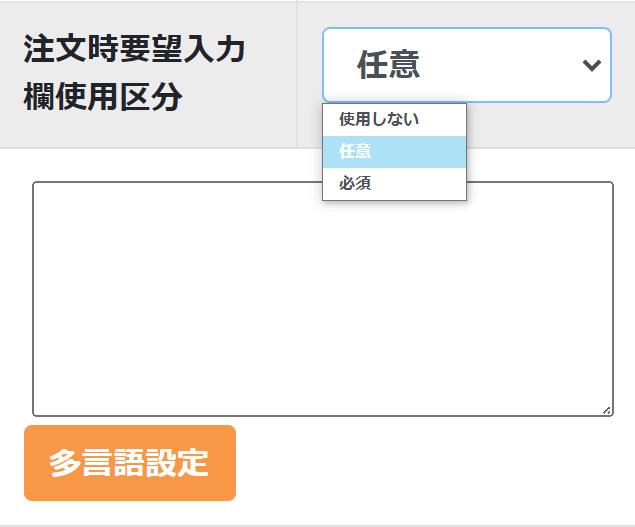Place cursor inside the multiline text box
Viewport: 635px width, 527px height.
pos(322,299)
